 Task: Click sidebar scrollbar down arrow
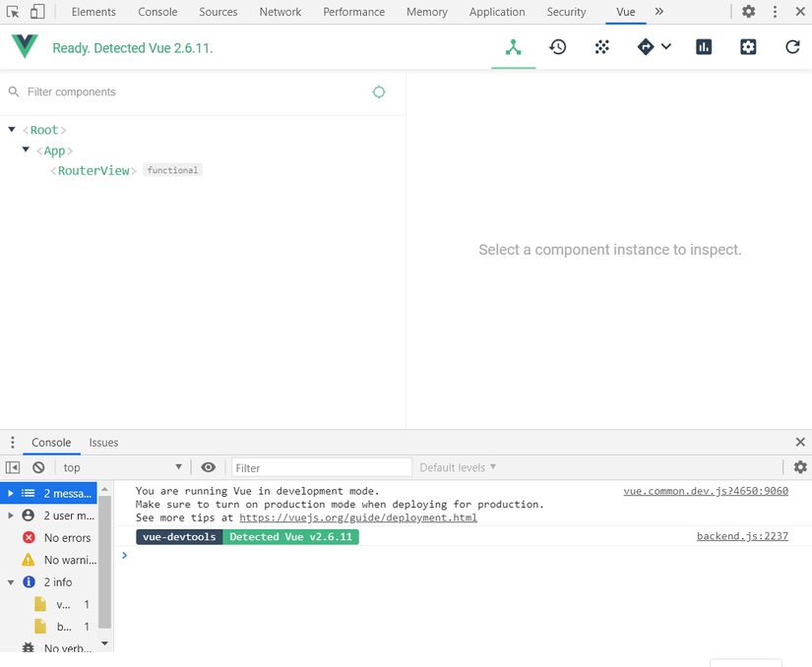[104, 643]
